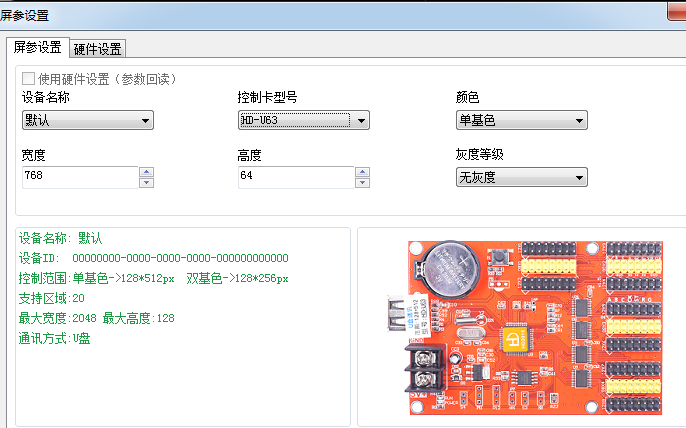Click the 控制范围 information line
Screen dimensions: 686x428
pyautogui.click(x=153, y=278)
